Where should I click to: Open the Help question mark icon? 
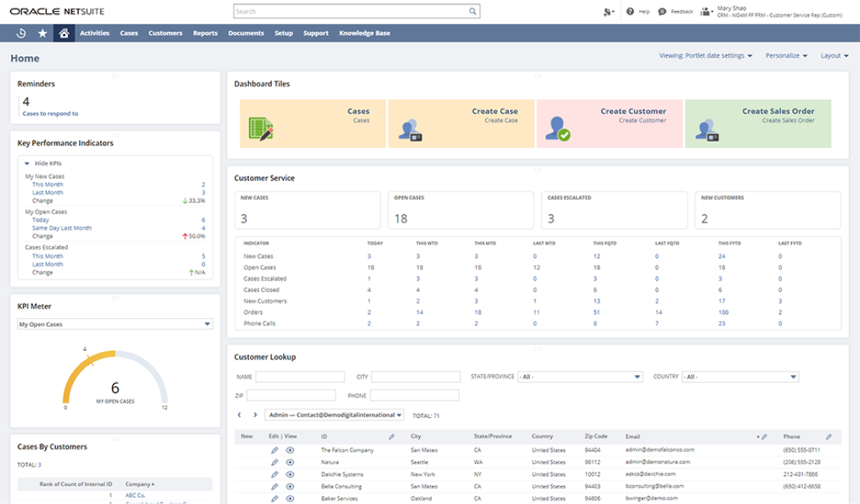pos(632,12)
